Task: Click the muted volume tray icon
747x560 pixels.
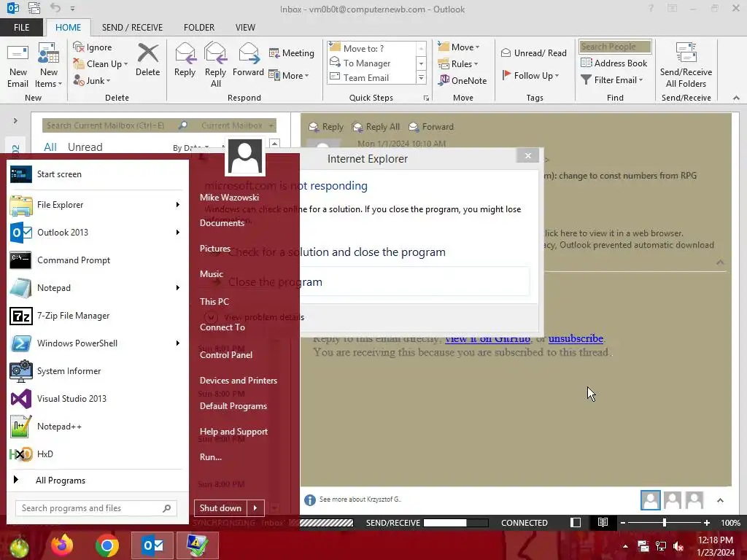Action: tap(678, 547)
